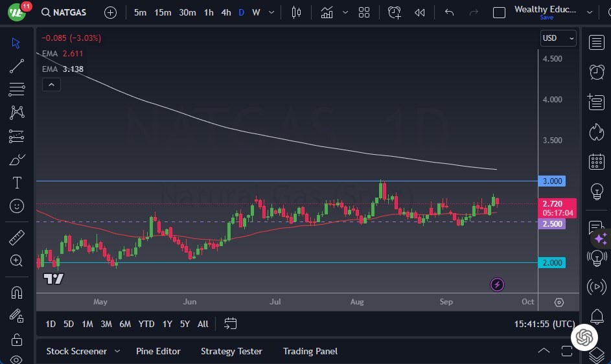This screenshot has width=611, height=364.
Task: Click the zoom in magnifier tool
Action: pos(17,260)
